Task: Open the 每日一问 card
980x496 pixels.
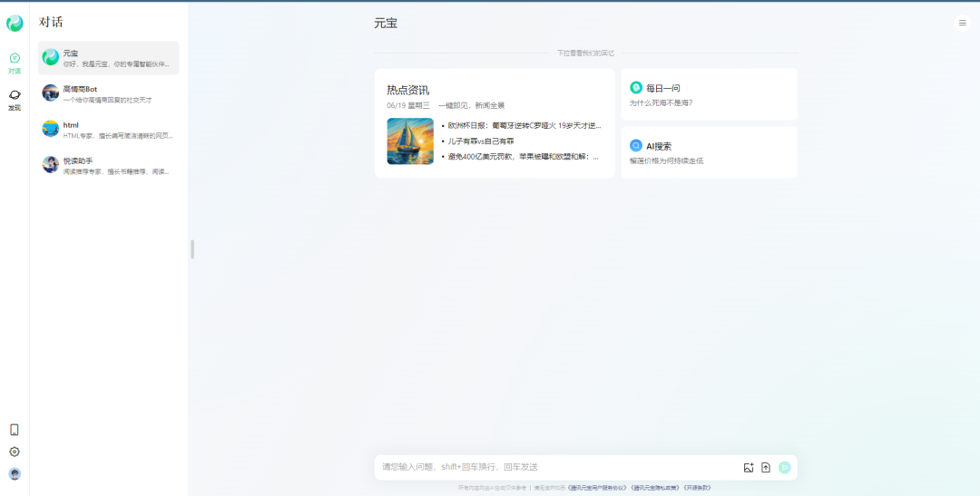Action: tap(710, 94)
